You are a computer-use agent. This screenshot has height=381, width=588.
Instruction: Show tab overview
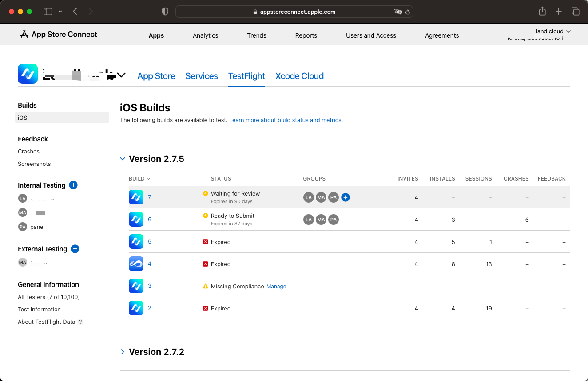(576, 12)
